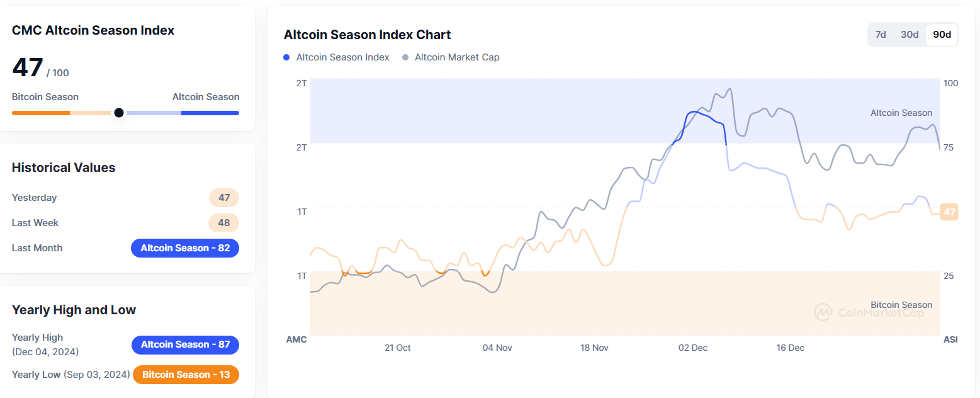Image resolution: width=980 pixels, height=398 pixels.
Task: Click the Altcoin Season - 82 badge
Action: click(x=185, y=248)
